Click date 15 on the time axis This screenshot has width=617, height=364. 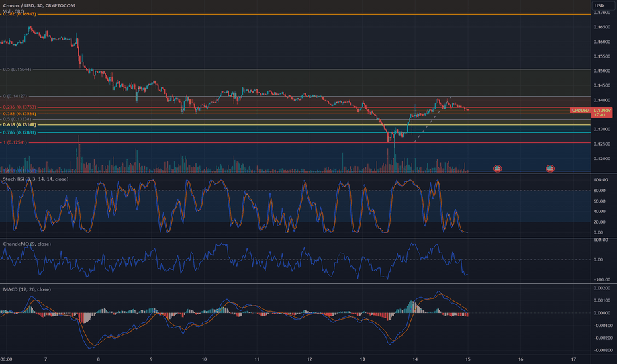(468, 359)
